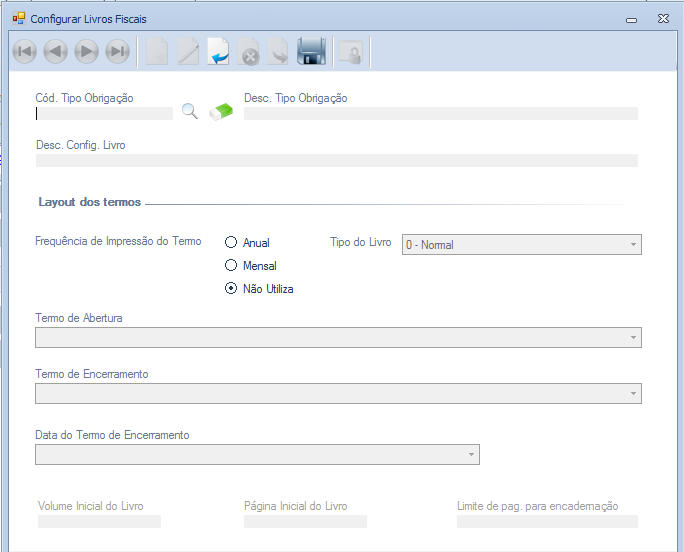This screenshot has width=684, height=552.
Task: Click the Cód. Tipo Obrigação input field
Action: click(104, 113)
